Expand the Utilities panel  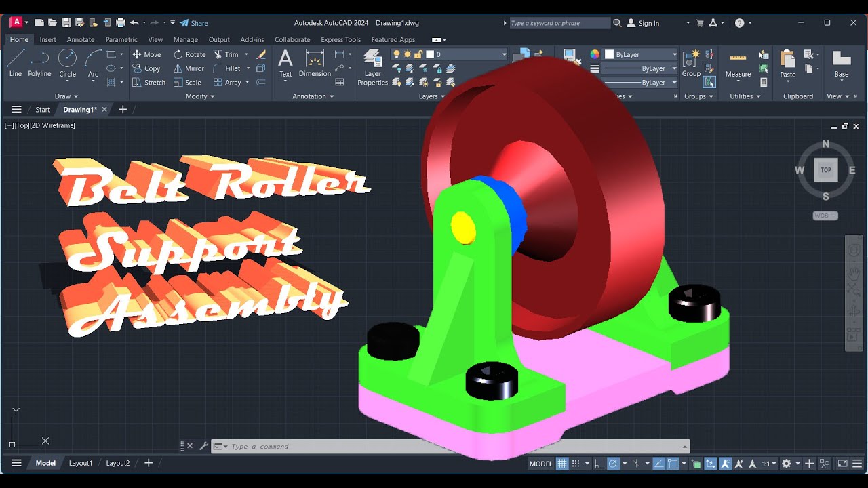pyautogui.click(x=745, y=96)
